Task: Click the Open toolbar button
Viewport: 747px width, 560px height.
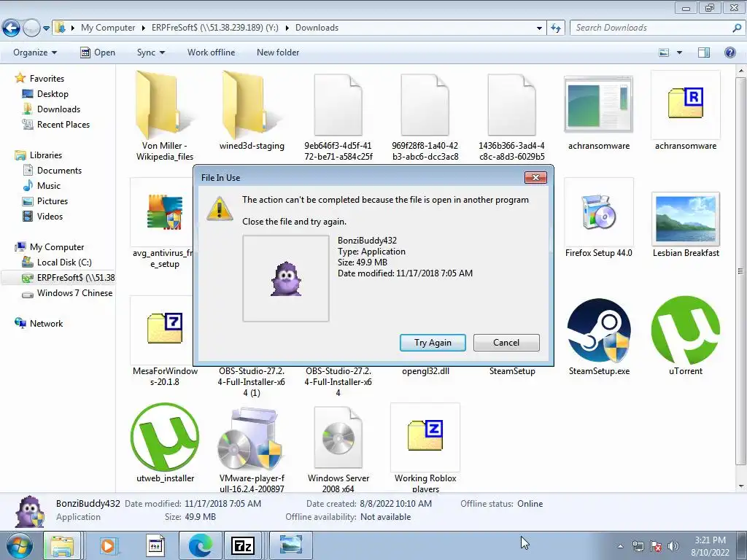Action: (x=98, y=52)
